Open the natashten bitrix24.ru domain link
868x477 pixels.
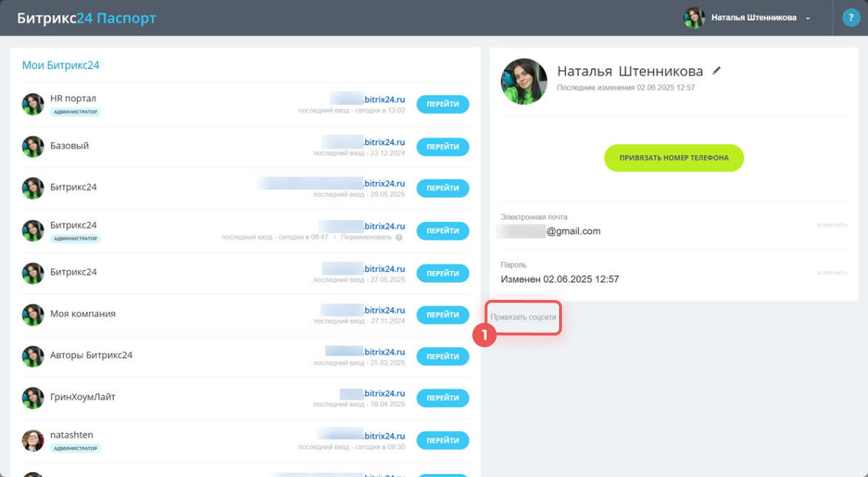point(361,435)
